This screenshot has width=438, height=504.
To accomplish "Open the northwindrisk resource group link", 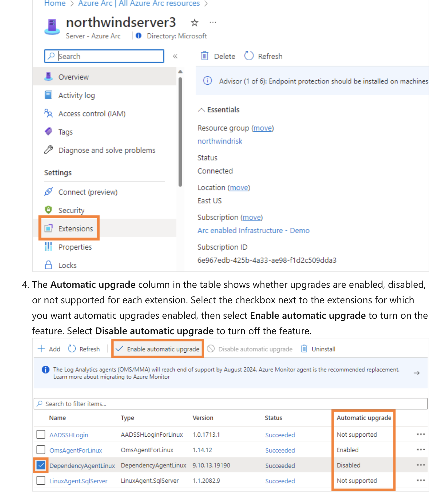I will point(220,141).
